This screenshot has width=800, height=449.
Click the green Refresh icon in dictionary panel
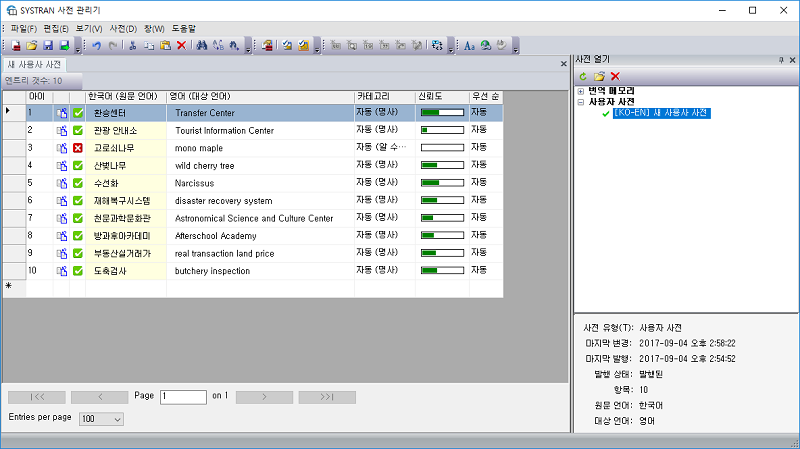click(583, 77)
